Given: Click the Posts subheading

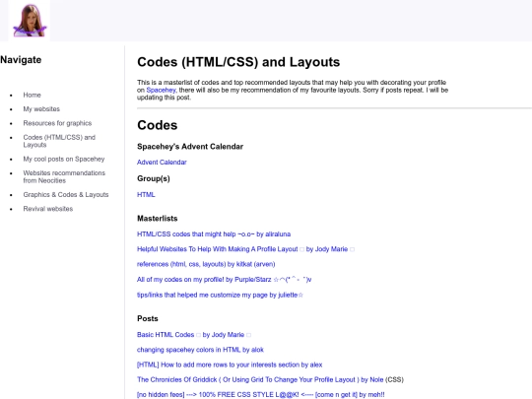Looking at the screenshot, I should (148, 318).
